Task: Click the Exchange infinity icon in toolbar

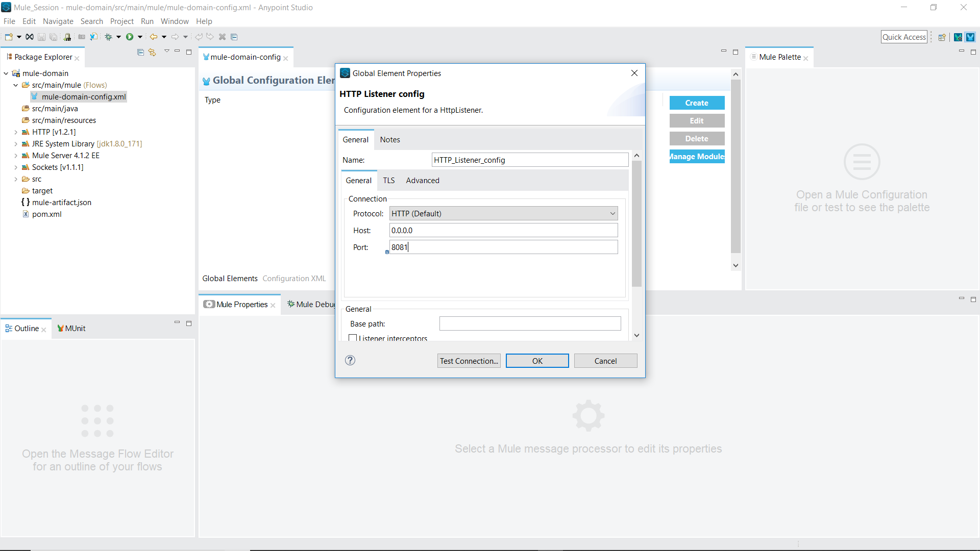Action: tap(30, 37)
